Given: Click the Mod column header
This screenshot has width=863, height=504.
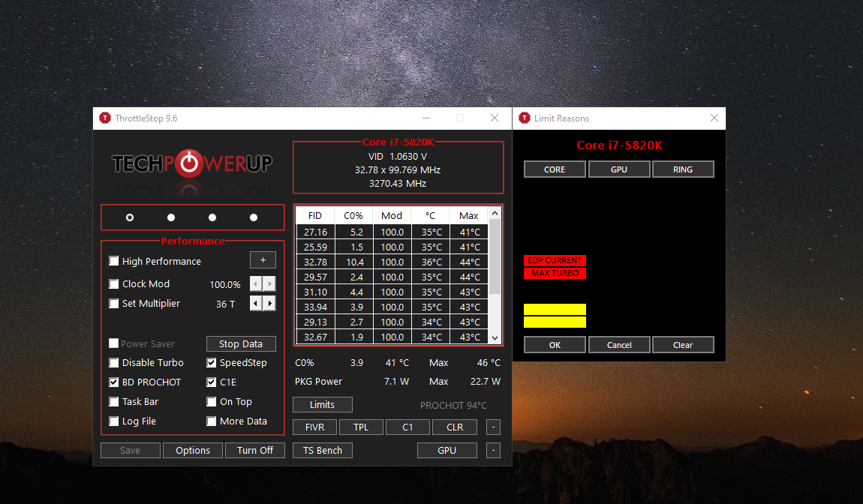Looking at the screenshot, I should coord(392,216).
